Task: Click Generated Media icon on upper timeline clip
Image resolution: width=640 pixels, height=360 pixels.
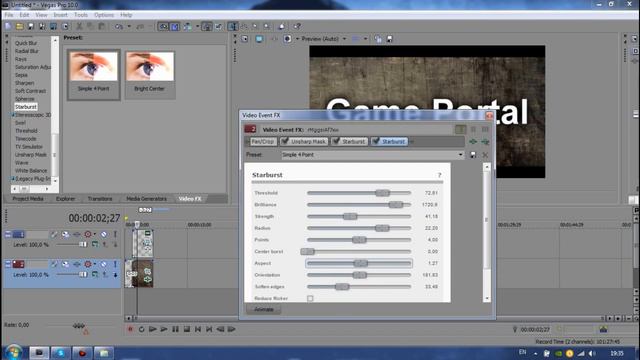Action: tap(148, 233)
